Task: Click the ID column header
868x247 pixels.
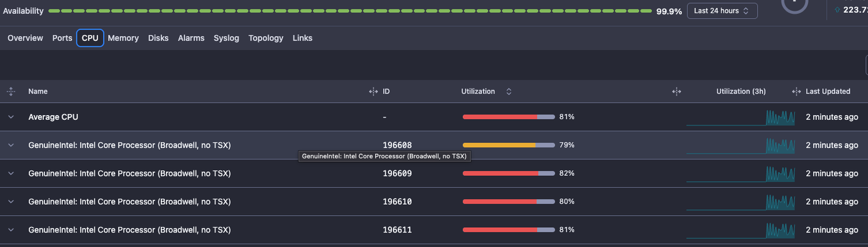Action: [x=386, y=91]
